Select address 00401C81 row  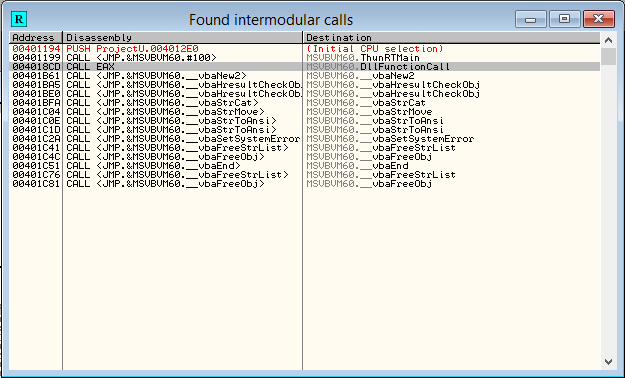click(x=36, y=183)
